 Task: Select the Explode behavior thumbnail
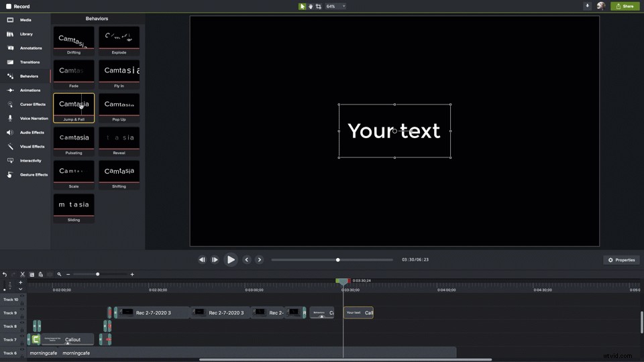[x=119, y=41]
